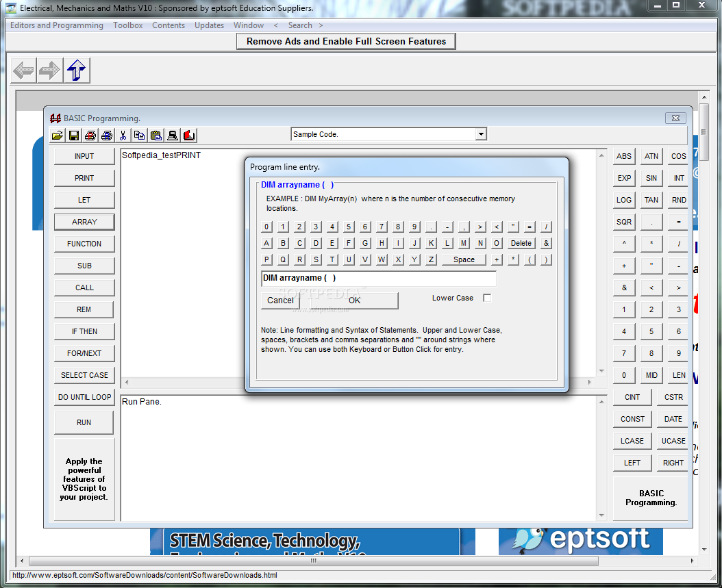Click the clipboard paste icon

click(x=156, y=136)
